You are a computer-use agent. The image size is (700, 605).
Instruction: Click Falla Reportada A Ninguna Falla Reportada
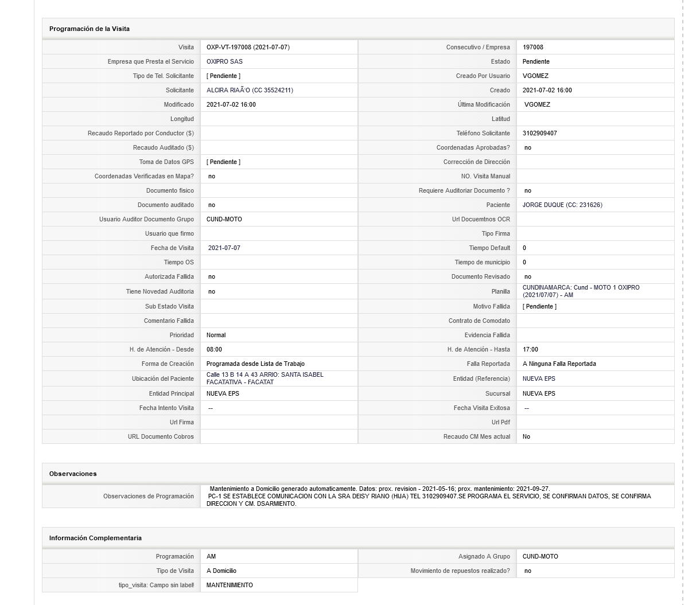559,364
